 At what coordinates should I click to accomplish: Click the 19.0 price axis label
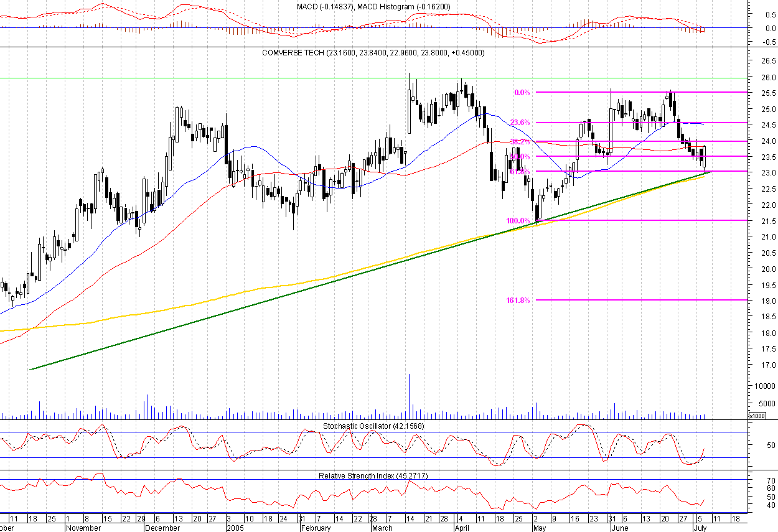767,301
